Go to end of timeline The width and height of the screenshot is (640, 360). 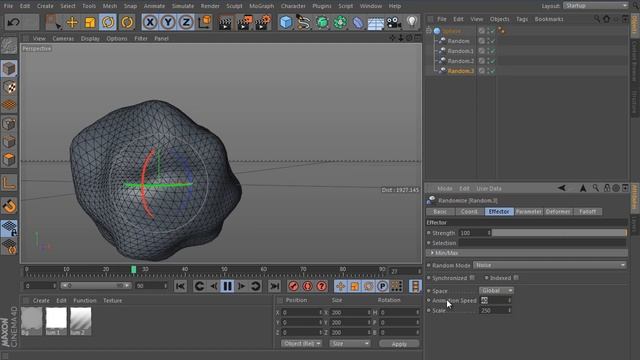[x=275, y=286]
